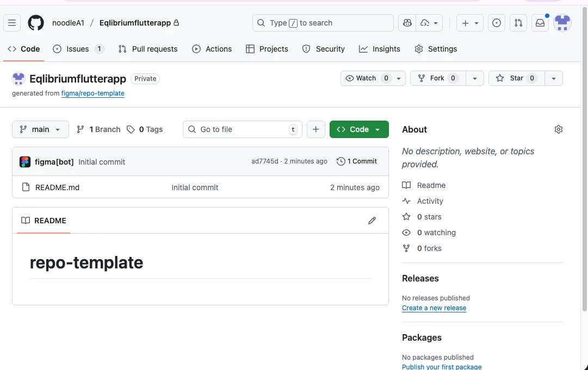
Task: Open the issues icon in header
Action: (x=497, y=23)
